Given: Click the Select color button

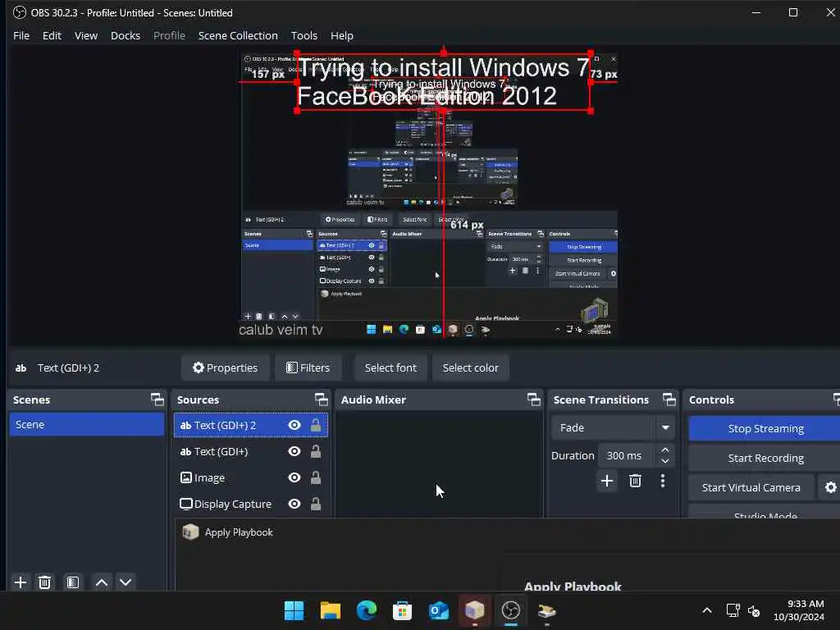Looking at the screenshot, I should click(470, 368).
